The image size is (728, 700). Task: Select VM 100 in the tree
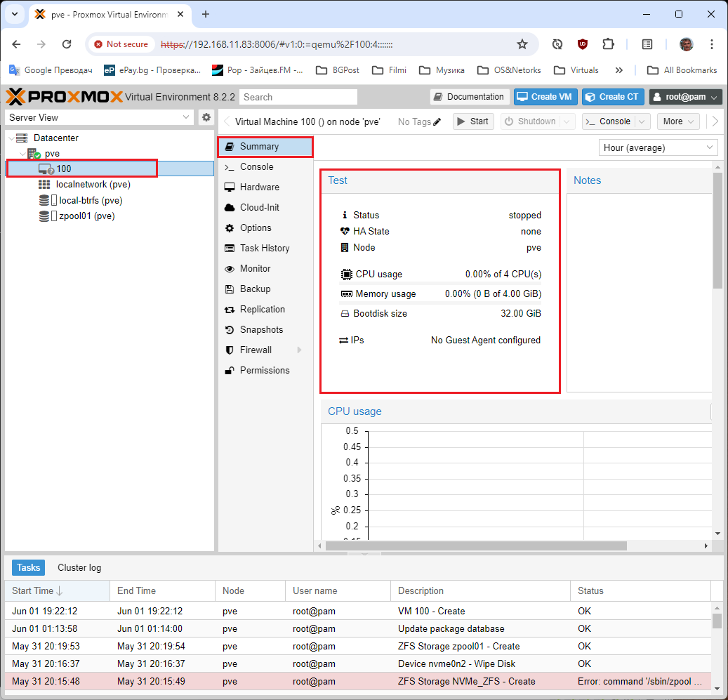click(x=110, y=169)
